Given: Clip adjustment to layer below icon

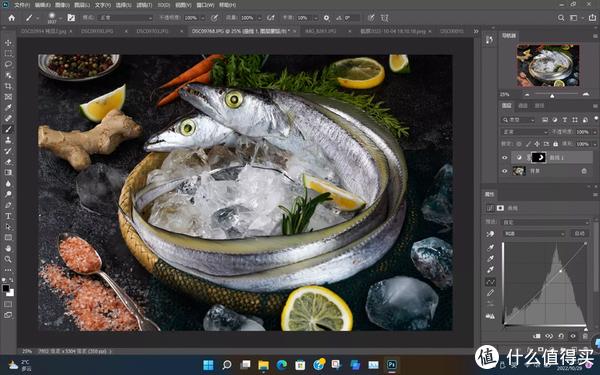Looking at the screenshot, I should 537,336.
